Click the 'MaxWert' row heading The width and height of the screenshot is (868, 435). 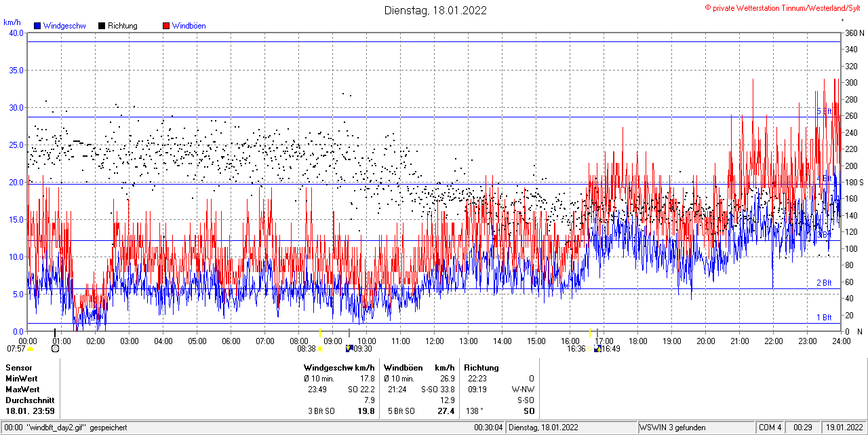(23, 389)
